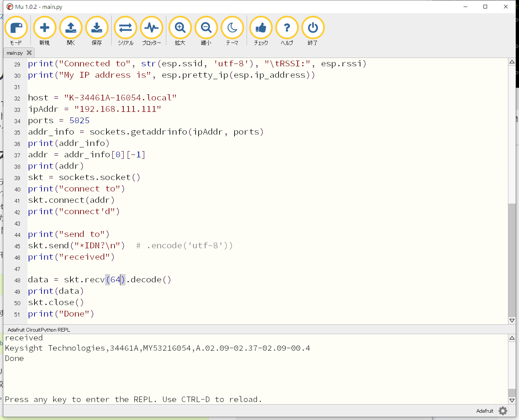Screen dimensions: 519x420
Task: Zoom out with the 縮小 button
Action: click(206, 31)
